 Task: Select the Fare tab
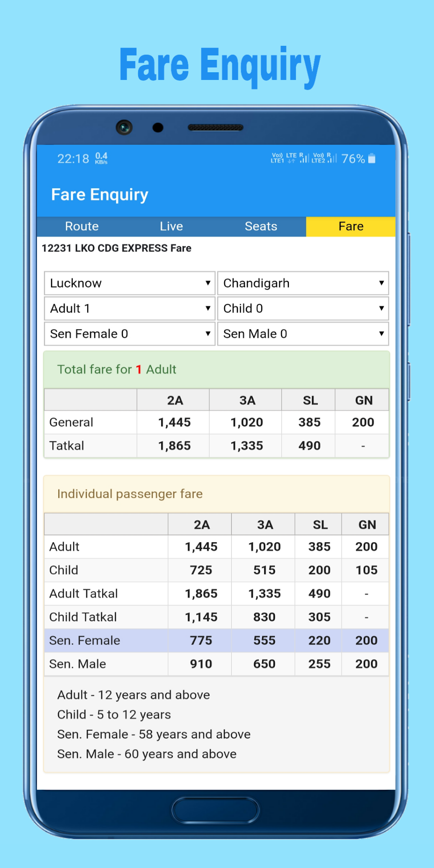point(351,226)
